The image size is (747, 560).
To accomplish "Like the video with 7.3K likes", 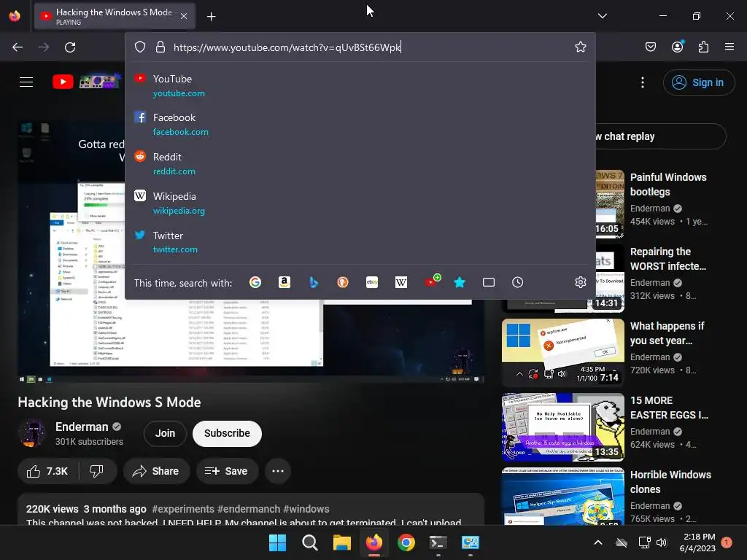I will (x=47, y=471).
